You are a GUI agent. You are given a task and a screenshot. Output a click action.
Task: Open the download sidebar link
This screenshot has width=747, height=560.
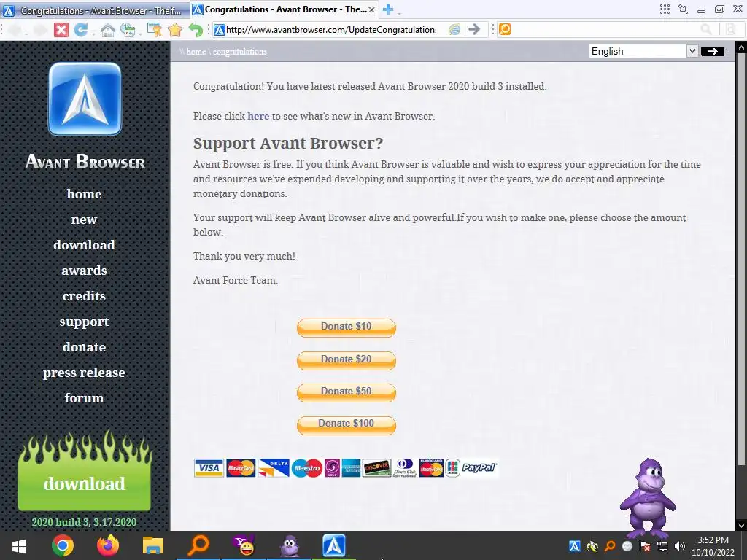point(85,245)
